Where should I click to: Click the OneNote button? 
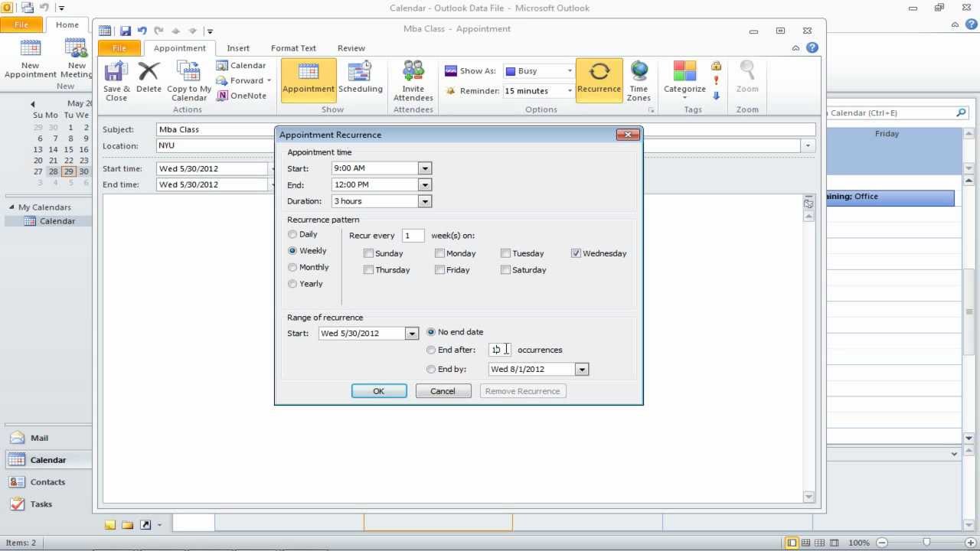pyautogui.click(x=241, y=96)
